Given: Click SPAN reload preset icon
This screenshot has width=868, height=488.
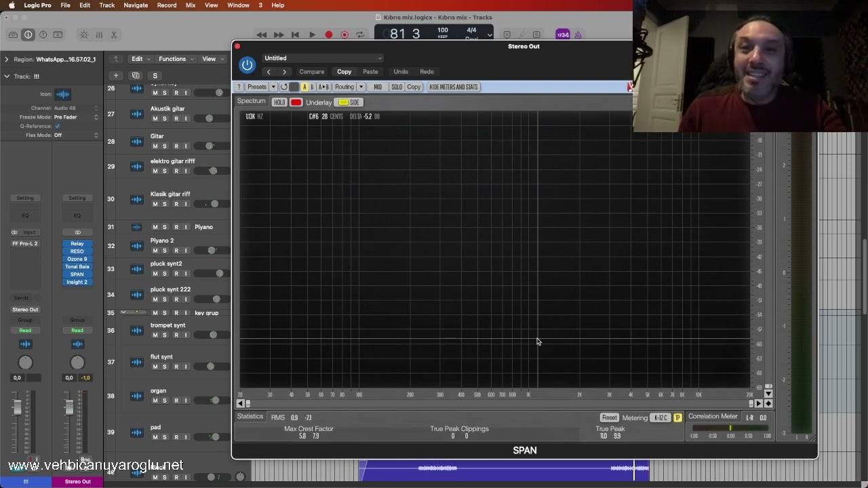Looking at the screenshot, I should point(284,87).
